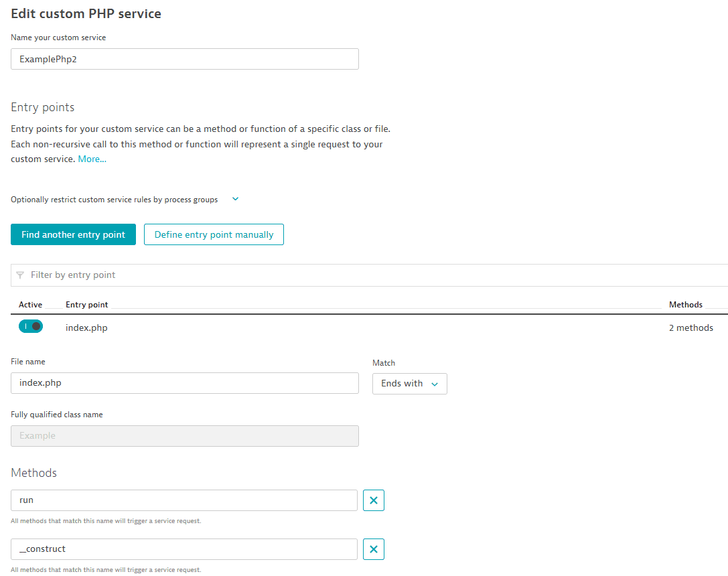The width and height of the screenshot is (728, 576).
Task: Select the run method text field
Action: pos(184,500)
